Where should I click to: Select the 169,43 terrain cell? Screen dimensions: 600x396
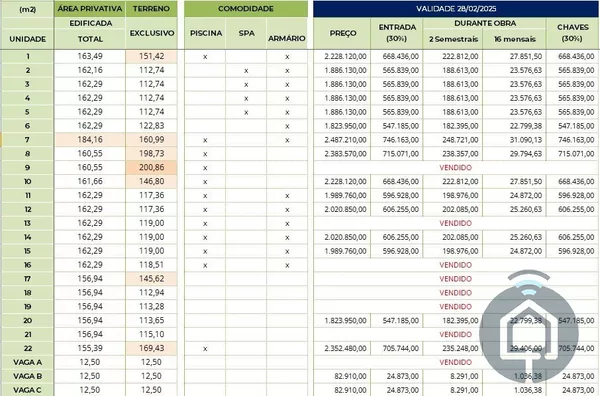[x=152, y=348]
